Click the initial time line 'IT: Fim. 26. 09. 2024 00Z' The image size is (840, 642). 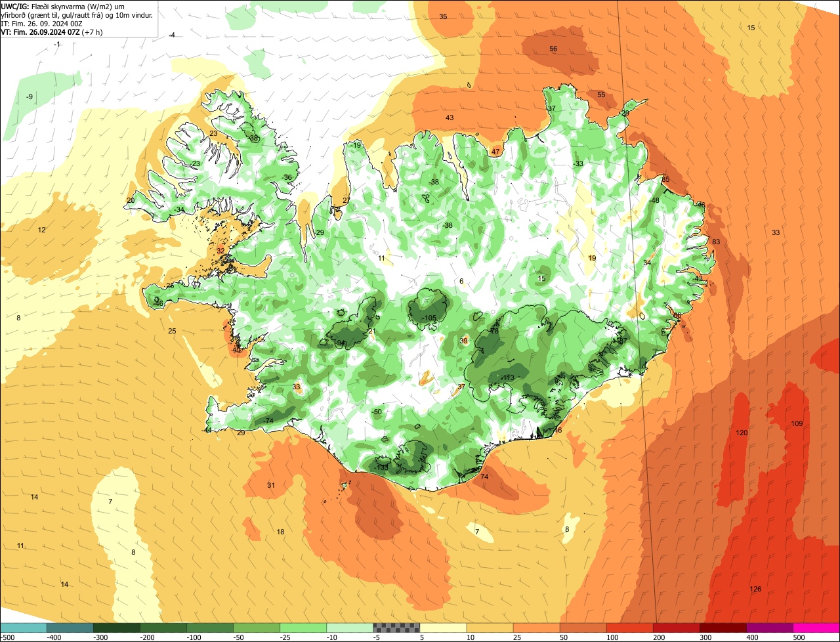click(x=42, y=23)
